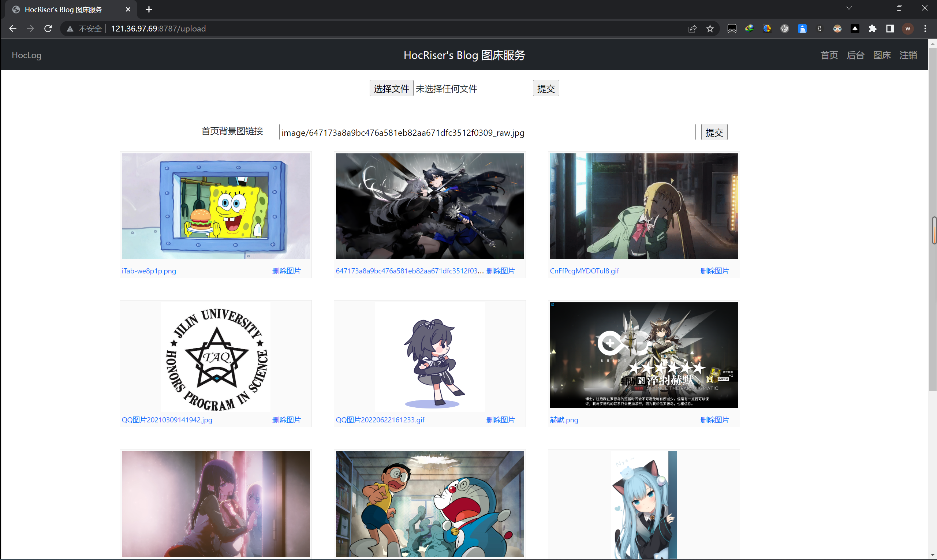The height and width of the screenshot is (560, 937).
Task: Click the not secure site info warning
Action: pos(85,29)
